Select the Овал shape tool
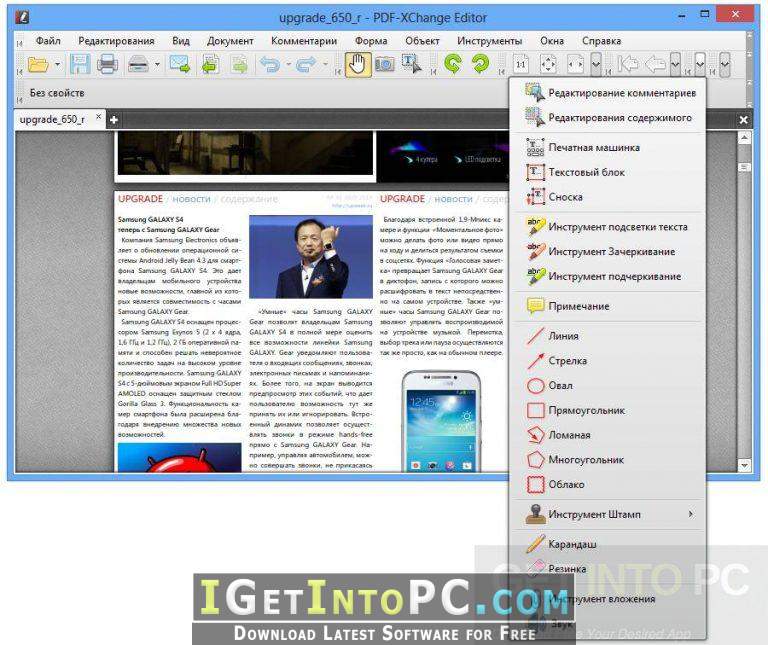Image resolution: width=768 pixels, height=645 pixels. [608, 385]
